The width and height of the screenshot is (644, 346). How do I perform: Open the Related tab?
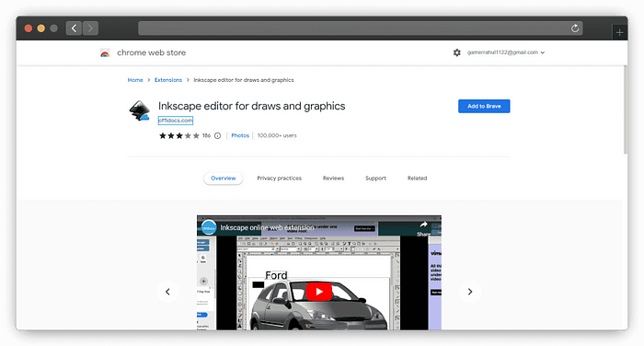click(418, 179)
